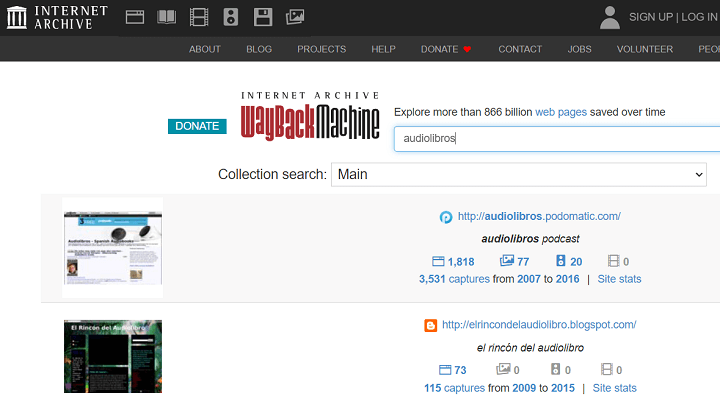Click the 20 audio count for podomatic
Screen dimensions: 720x410
[x=569, y=261]
